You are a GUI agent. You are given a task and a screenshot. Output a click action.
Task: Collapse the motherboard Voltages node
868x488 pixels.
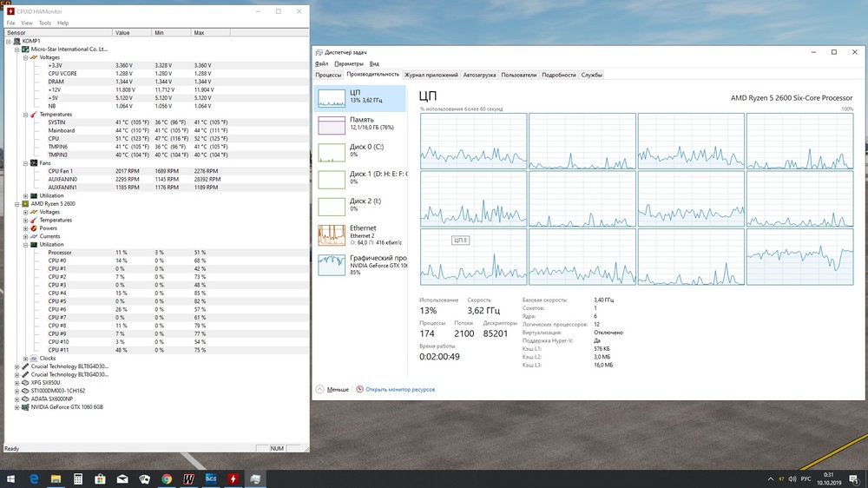pos(25,57)
